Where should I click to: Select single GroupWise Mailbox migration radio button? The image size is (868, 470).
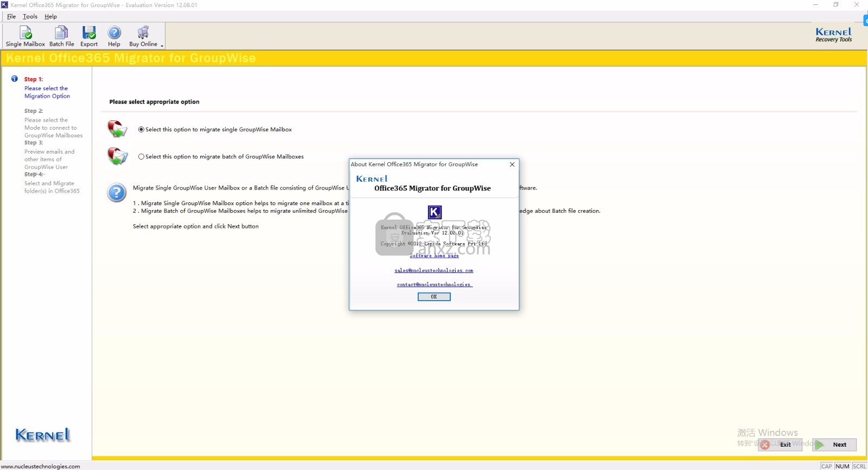[x=141, y=130]
